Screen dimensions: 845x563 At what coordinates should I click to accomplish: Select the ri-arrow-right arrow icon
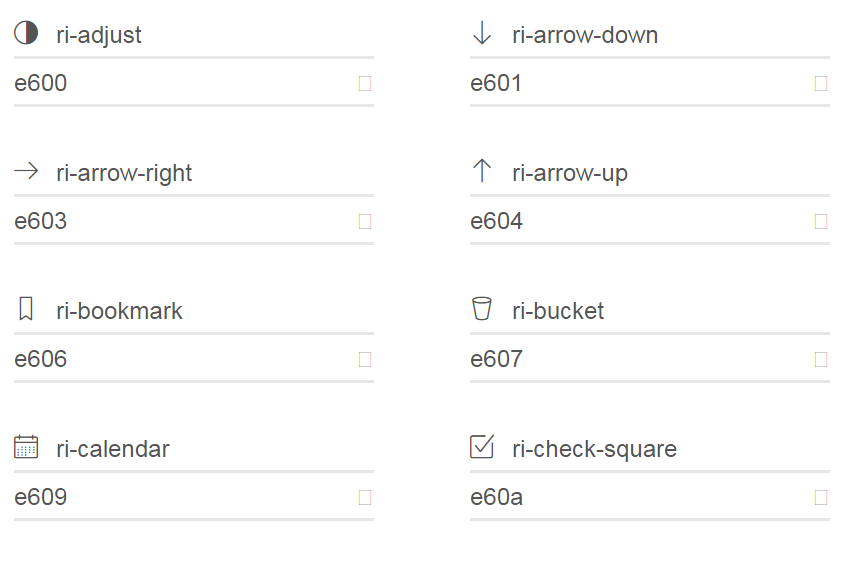point(26,172)
